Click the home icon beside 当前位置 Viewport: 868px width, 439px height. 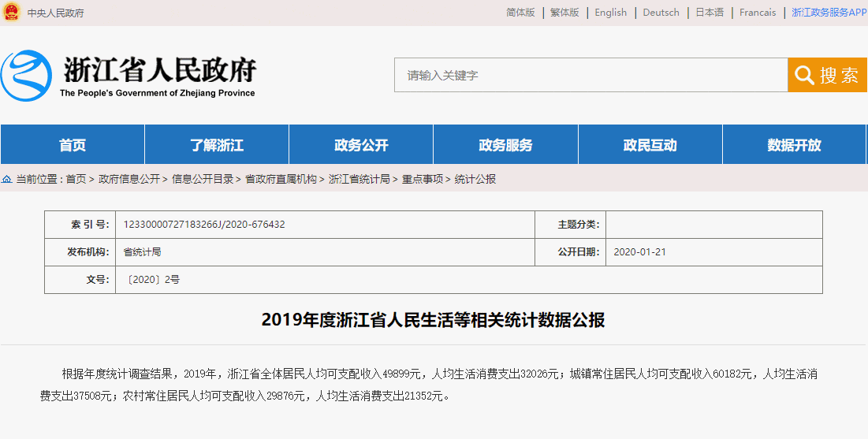coord(6,180)
